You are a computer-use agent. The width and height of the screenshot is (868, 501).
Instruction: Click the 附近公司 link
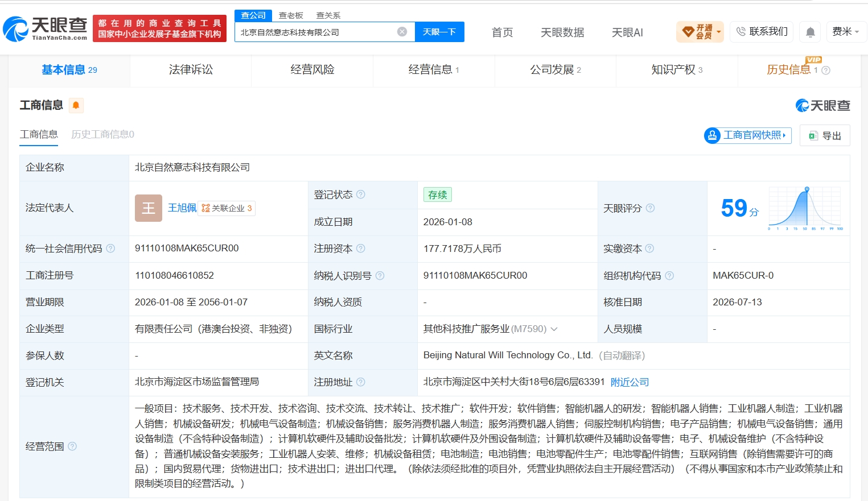(x=630, y=382)
